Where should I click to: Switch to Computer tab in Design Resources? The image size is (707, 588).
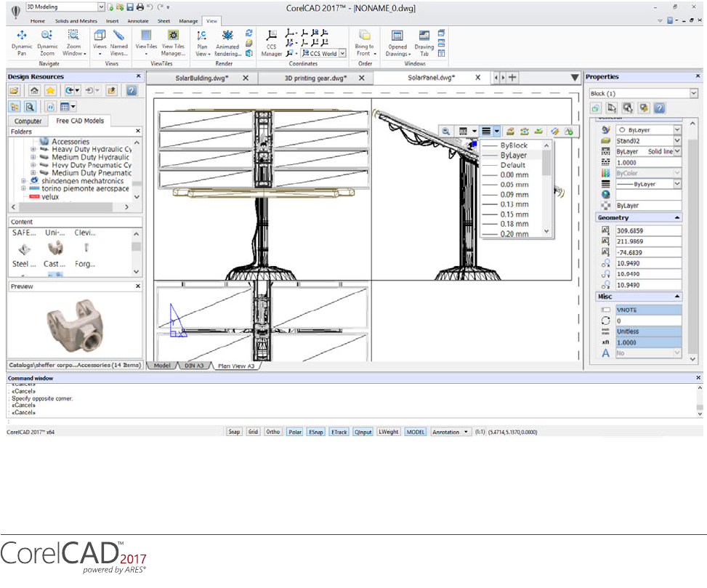tap(28, 121)
